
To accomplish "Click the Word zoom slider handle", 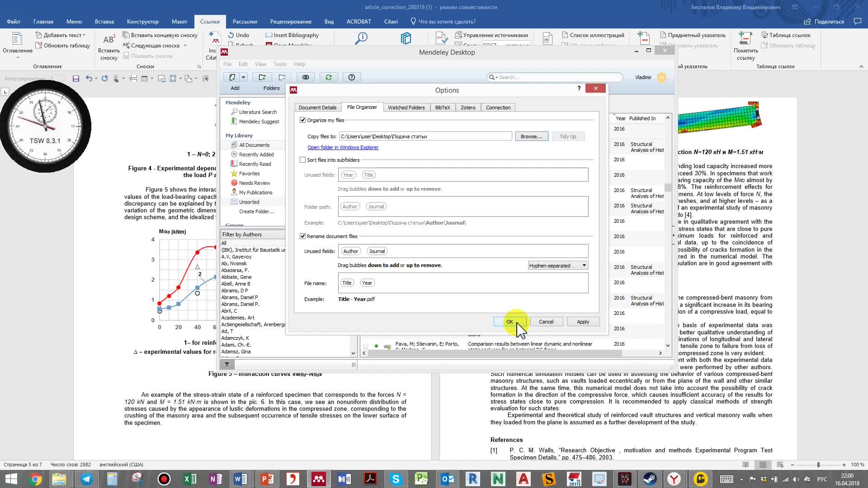I will point(818,465).
